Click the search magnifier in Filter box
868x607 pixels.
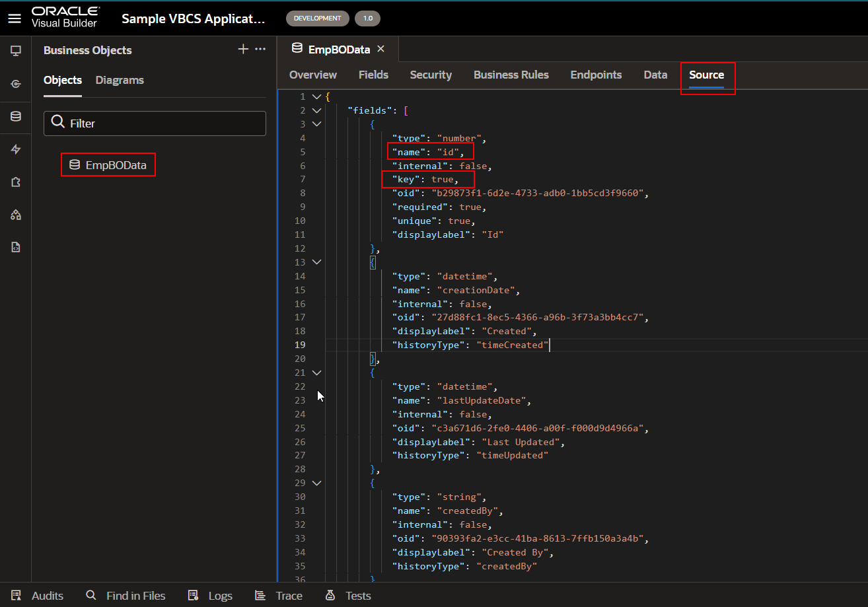(58, 123)
